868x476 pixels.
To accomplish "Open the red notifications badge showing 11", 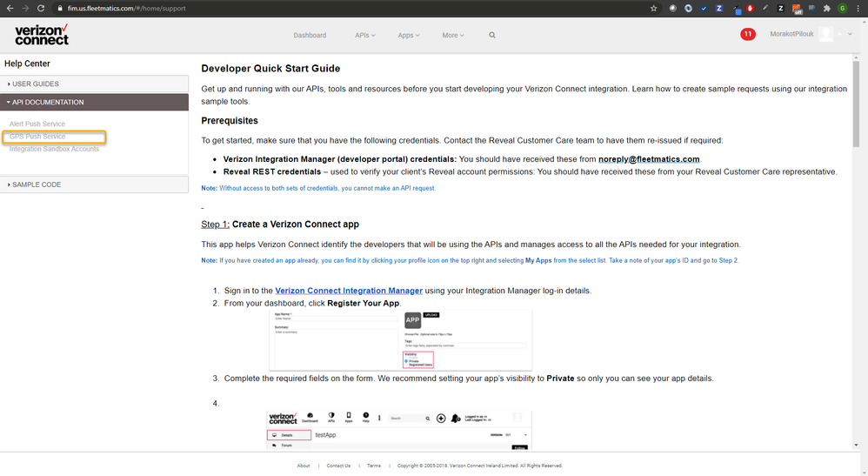I will pyautogui.click(x=748, y=34).
